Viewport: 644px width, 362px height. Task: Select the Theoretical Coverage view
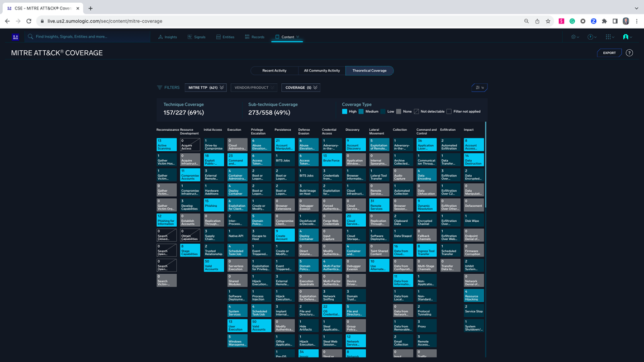coord(370,70)
